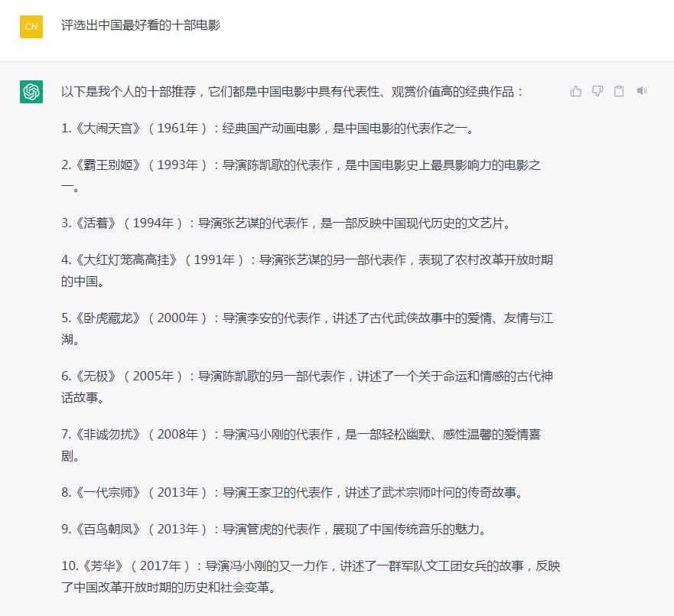Play the response aloud via the speaker icon
The image size is (674, 616).
tap(642, 90)
